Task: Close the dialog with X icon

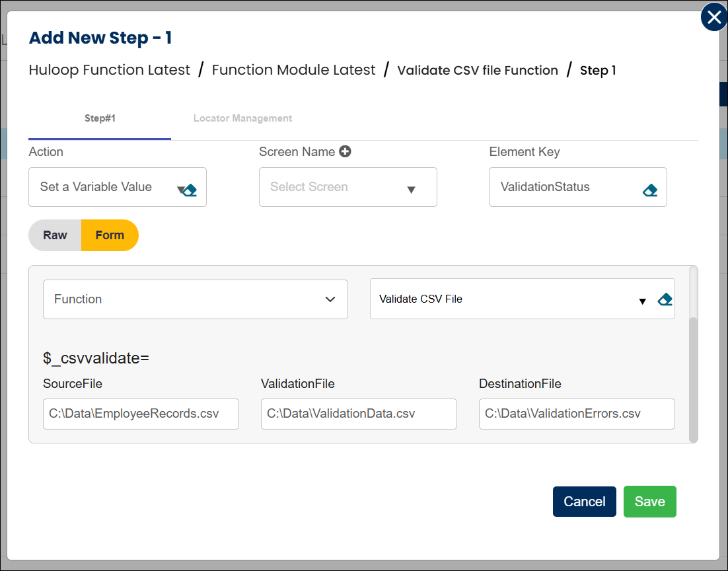Action: (713, 18)
